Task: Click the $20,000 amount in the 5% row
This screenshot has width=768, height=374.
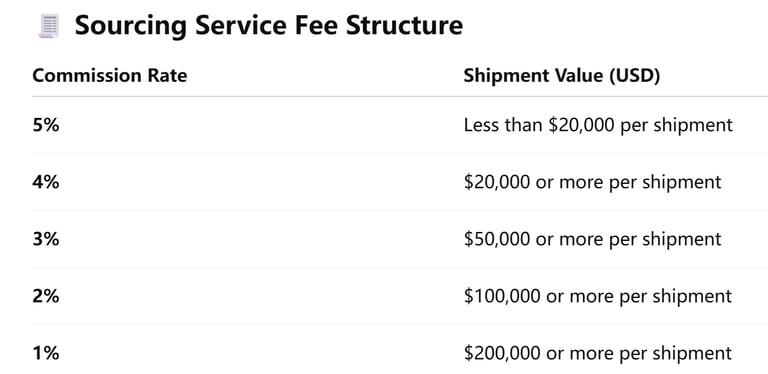Action: (580, 126)
